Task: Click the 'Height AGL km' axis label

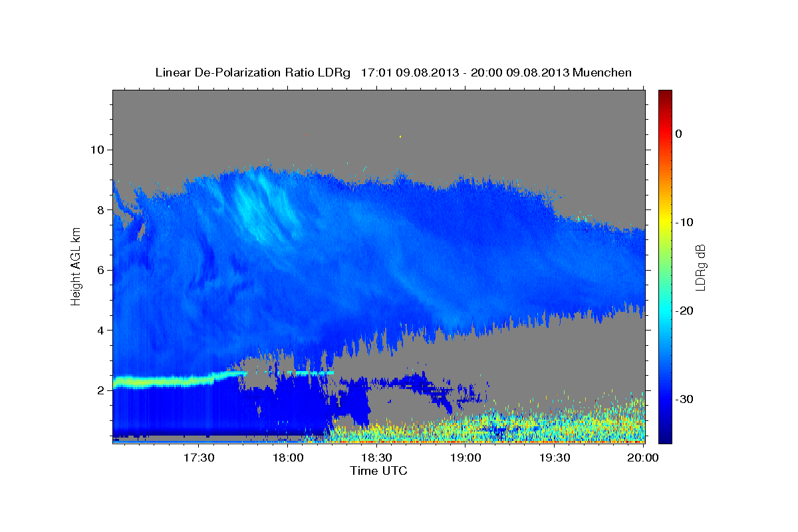Action: tap(76, 266)
